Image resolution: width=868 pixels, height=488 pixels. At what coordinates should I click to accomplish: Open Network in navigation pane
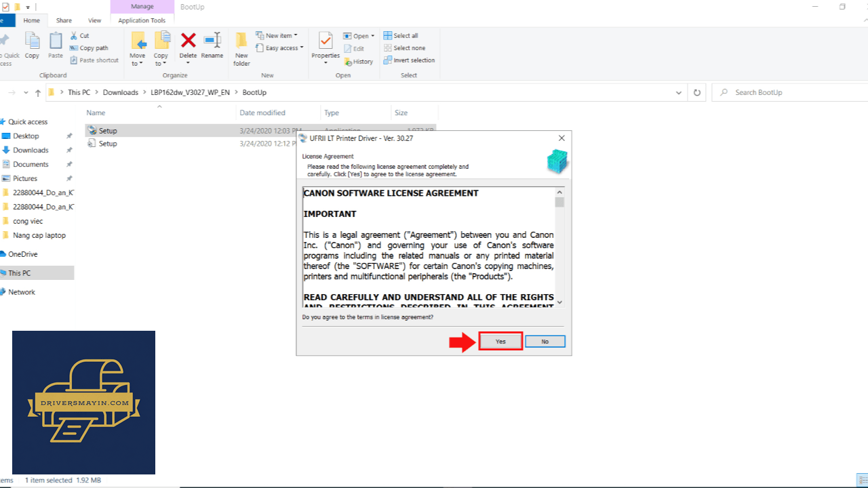pyautogui.click(x=22, y=292)
